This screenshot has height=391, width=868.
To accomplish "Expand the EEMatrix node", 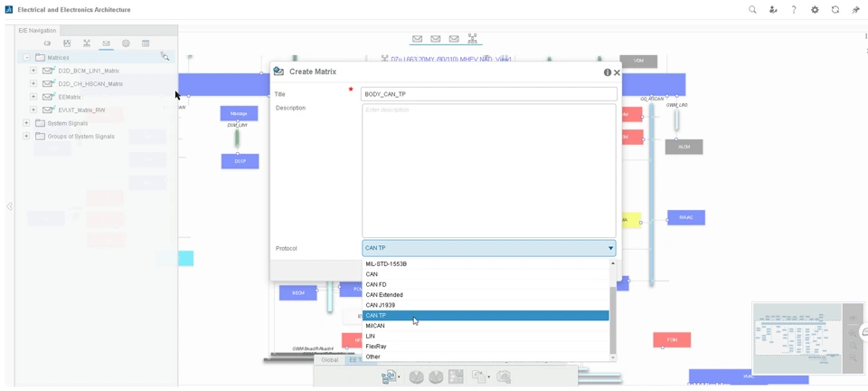I will point(33,96).
